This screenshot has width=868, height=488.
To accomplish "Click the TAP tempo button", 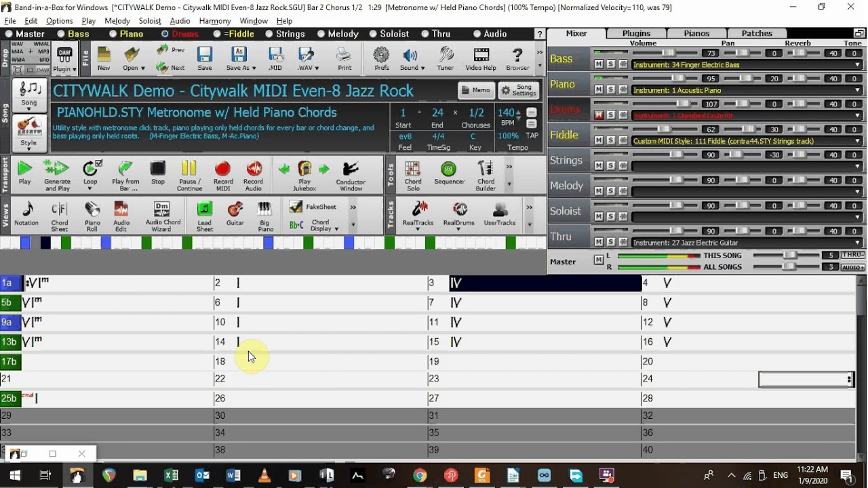I will 532,136.
